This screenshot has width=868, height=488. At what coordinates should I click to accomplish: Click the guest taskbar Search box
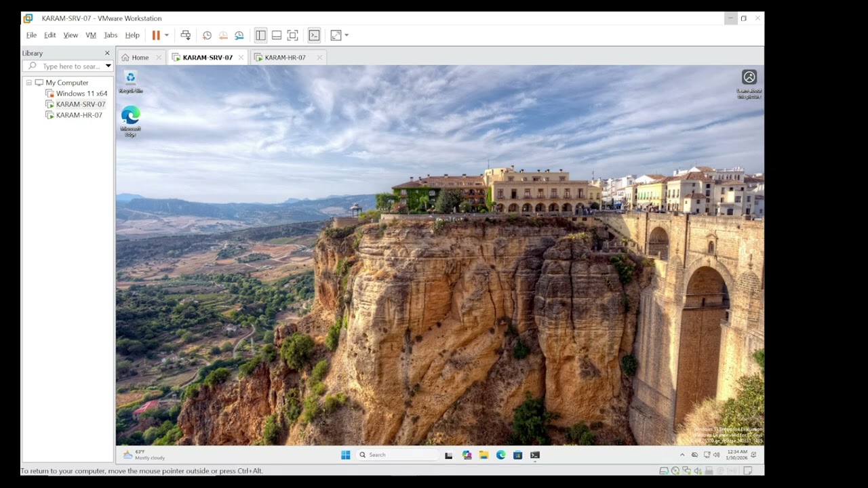pos(397,455)
